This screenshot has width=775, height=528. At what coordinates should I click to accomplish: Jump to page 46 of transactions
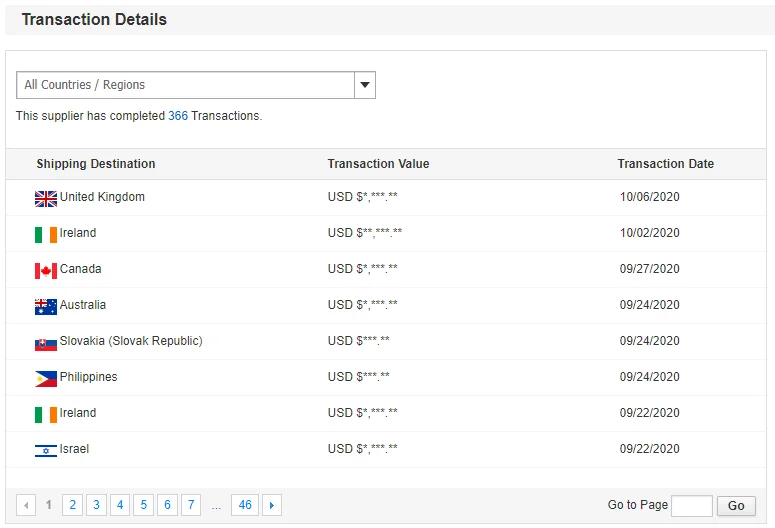pos(245,506)
